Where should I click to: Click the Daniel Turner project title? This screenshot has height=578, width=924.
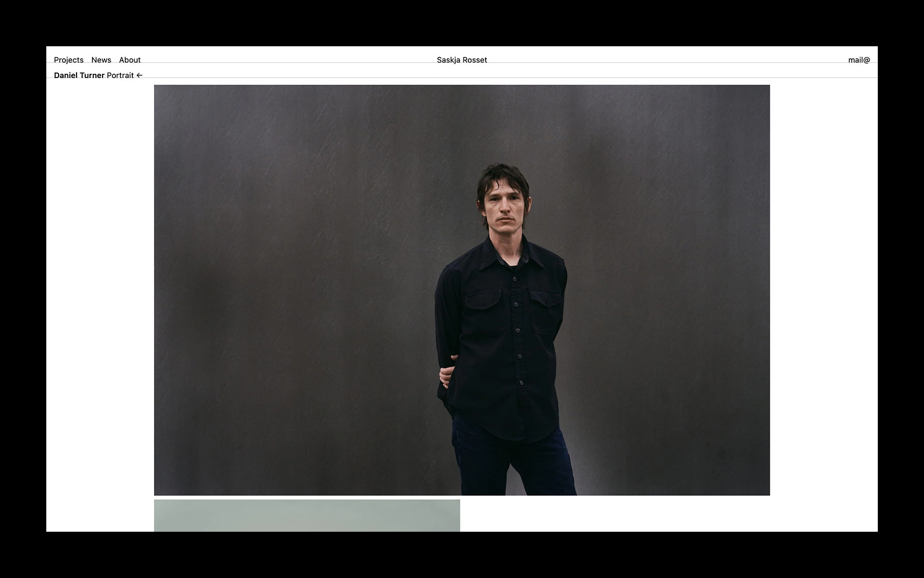pos(79,75)
